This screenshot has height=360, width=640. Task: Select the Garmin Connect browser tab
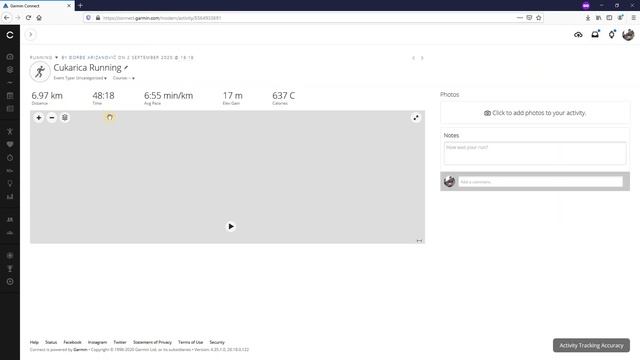pos(37,6)
